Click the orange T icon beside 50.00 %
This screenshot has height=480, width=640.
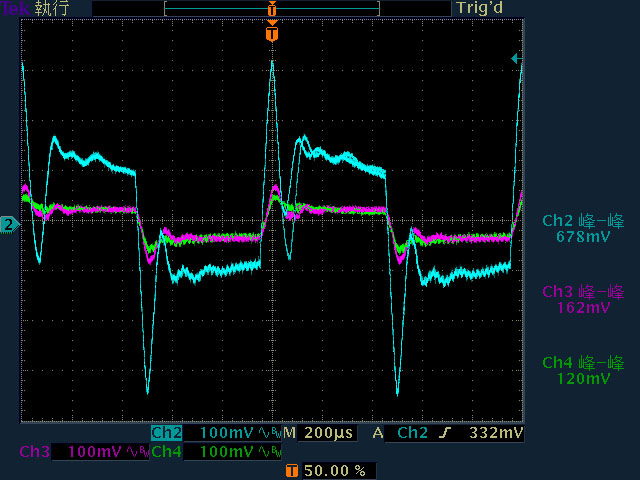pyautogui.click(x=292, y=471)
